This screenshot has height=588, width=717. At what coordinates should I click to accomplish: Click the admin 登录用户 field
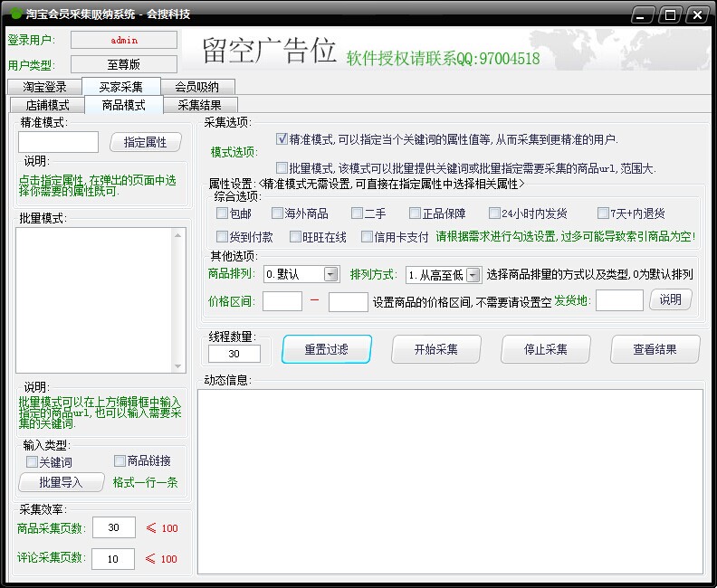124,40
